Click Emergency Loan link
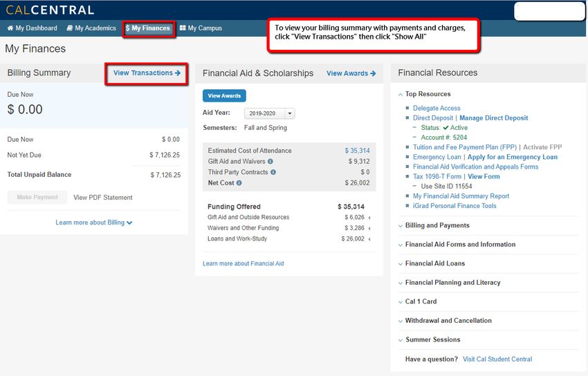 point(437,157)
